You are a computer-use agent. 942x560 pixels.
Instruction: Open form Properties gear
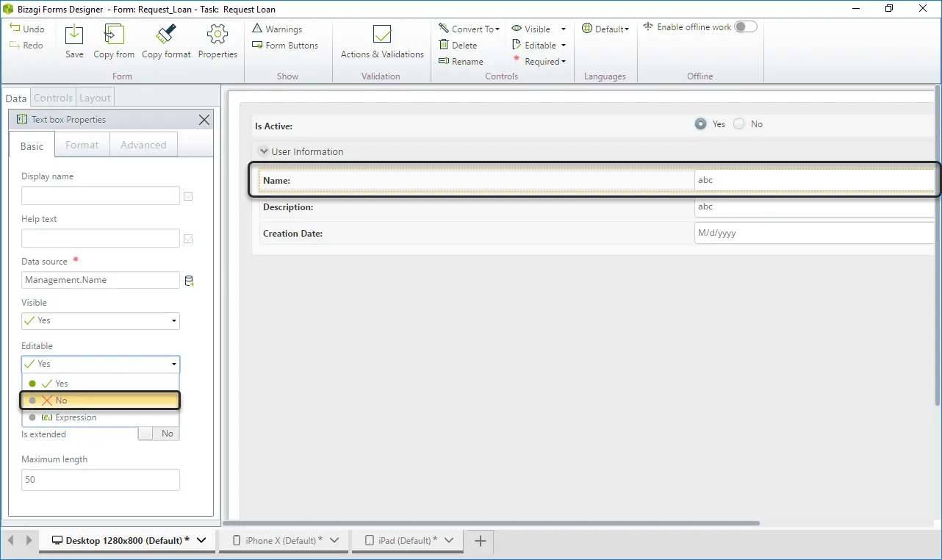(x=217, y=41)
